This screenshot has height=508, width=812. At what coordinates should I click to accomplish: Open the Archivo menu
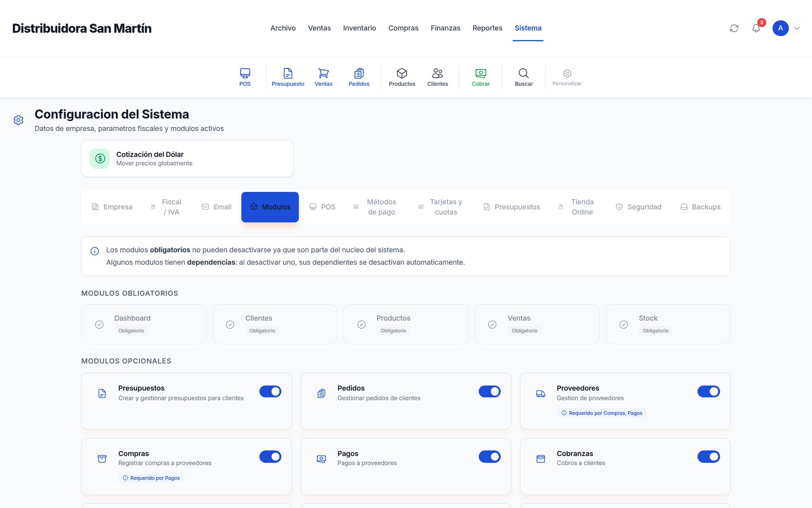click(x=283, y=28)
